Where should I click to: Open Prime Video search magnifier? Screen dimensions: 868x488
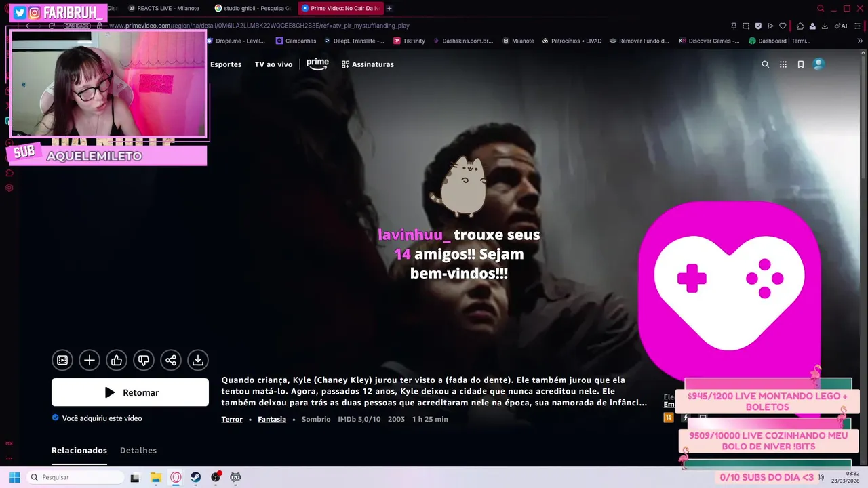point(766,64)
